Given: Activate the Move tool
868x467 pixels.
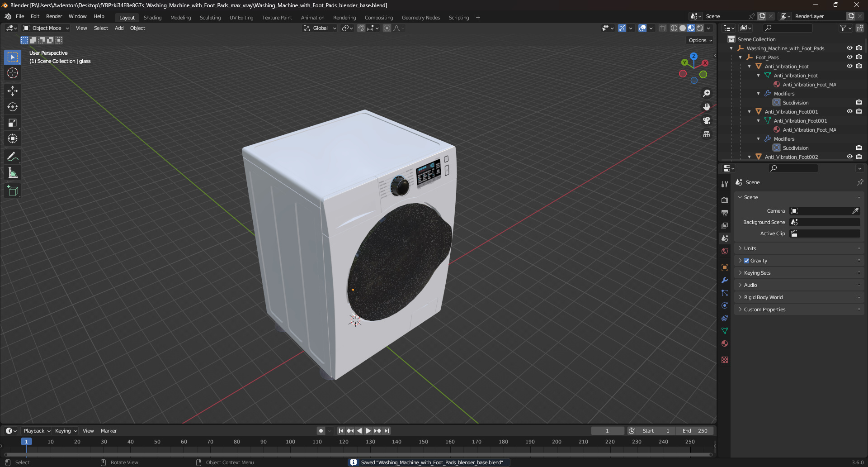Looking at the screenshot, I should click(13, 91).
